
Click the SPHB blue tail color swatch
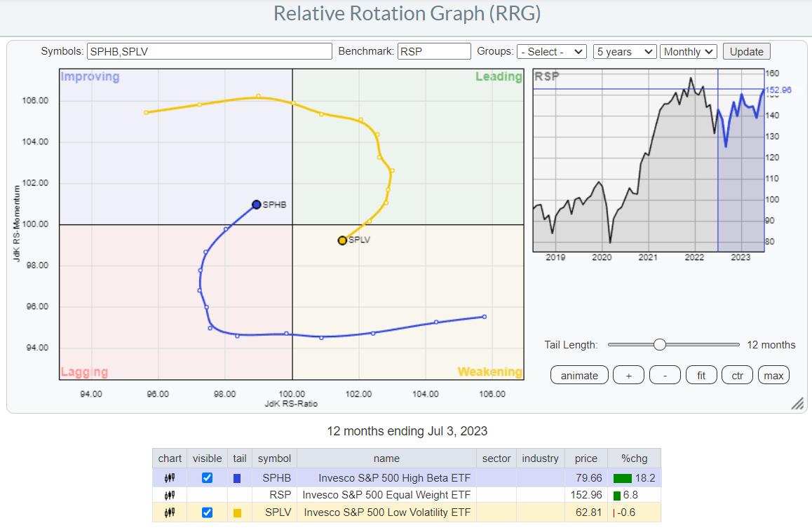click(237, 478)
